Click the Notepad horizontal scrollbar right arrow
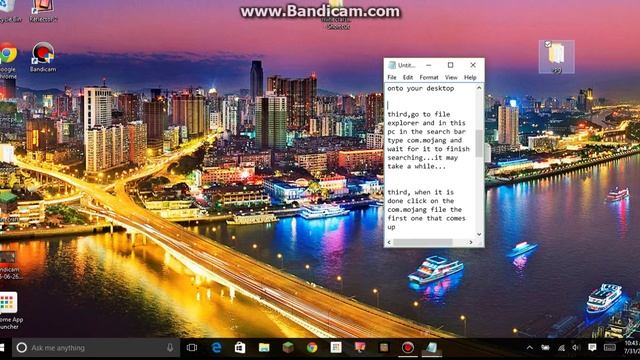Image resolution: width=640 pixels, height=360 pixels. [x=471, y=242]
